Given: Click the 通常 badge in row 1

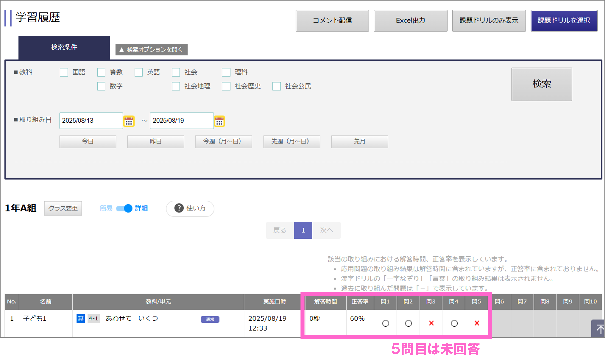Looking at the screenshot, I should (210, 319).
